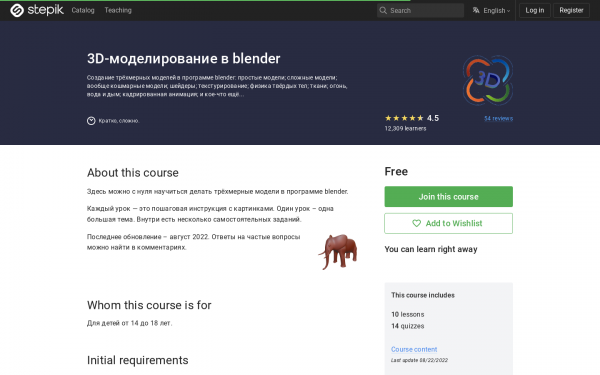This screenshot has height=375, width=600.
Task: Click the This course includes label
Action: pos(423,295)
